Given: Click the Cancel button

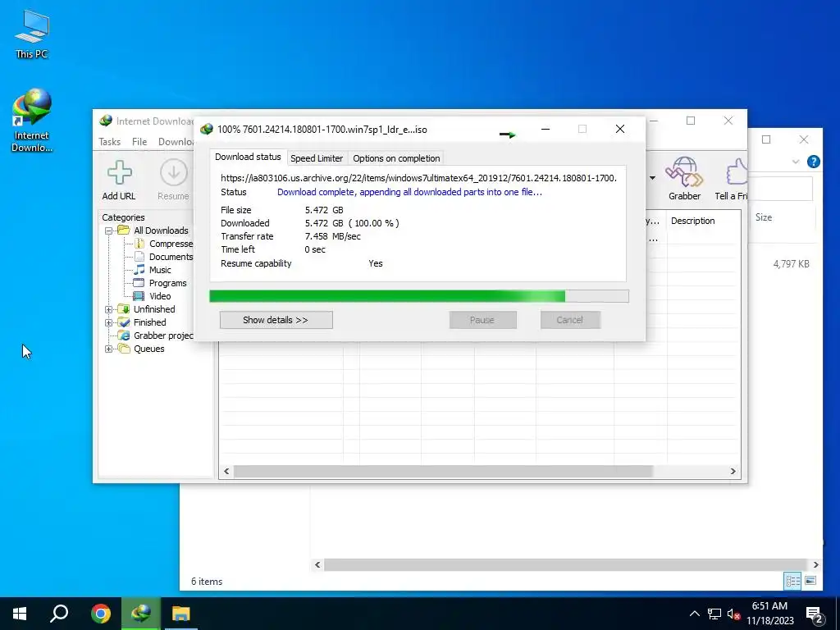Looking at the screenshot, I should (x=570, y=320).
